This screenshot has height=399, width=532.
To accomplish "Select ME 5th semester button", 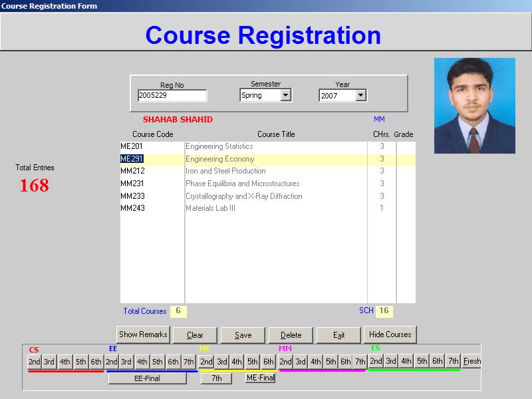I will (x=252, y=362).
